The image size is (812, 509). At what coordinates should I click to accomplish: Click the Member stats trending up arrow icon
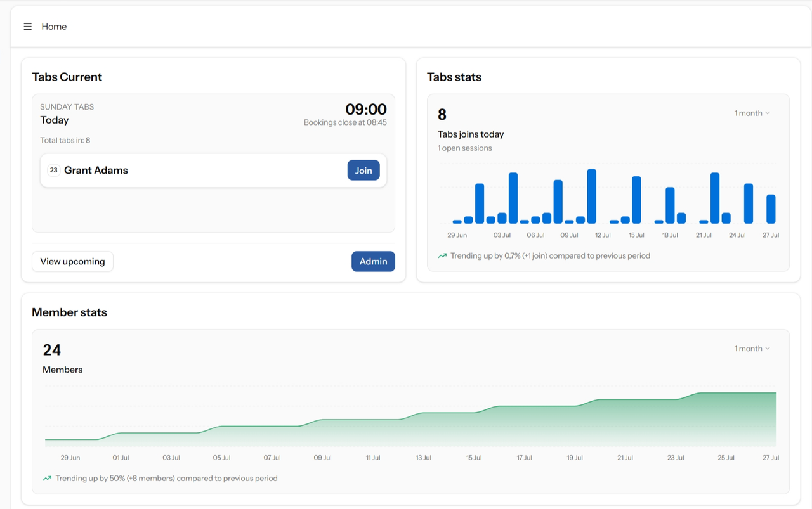pos(47,479)
